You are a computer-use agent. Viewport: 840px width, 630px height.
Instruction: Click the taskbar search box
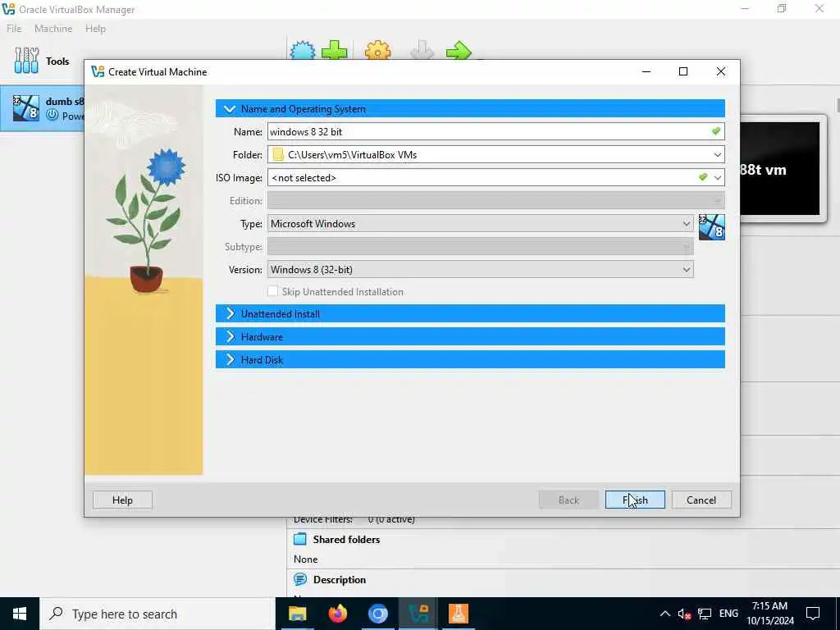(157, 614)
